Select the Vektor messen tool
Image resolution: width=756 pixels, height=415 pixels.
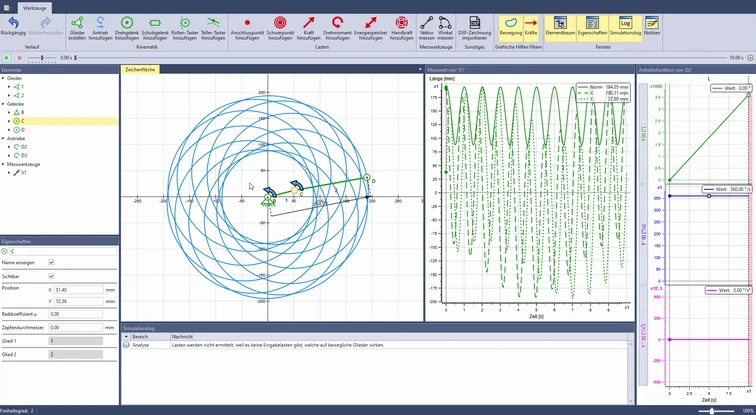coord(427,23)
